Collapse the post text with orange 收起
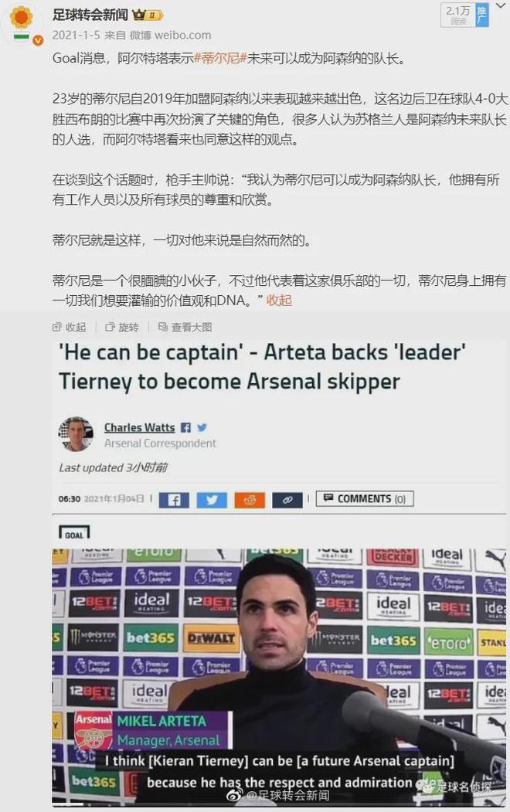This screenshot has height=812, width=510. click(x=279, y=301)
